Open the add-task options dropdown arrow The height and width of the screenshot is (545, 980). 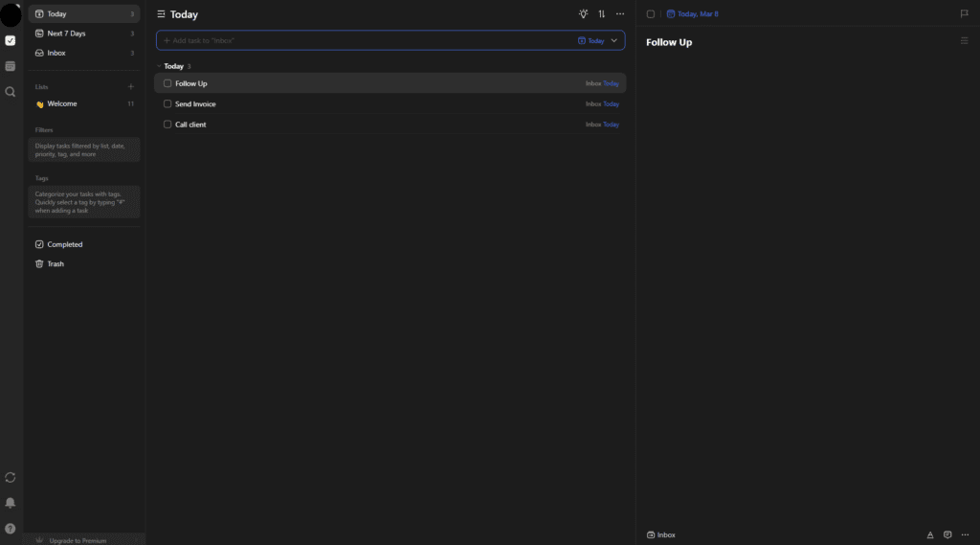[613, 40]
